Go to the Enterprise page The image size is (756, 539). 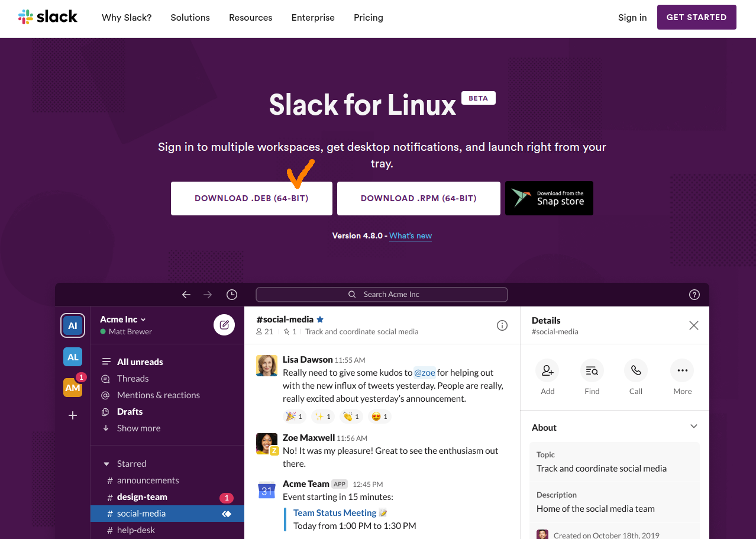coord(313,18)
